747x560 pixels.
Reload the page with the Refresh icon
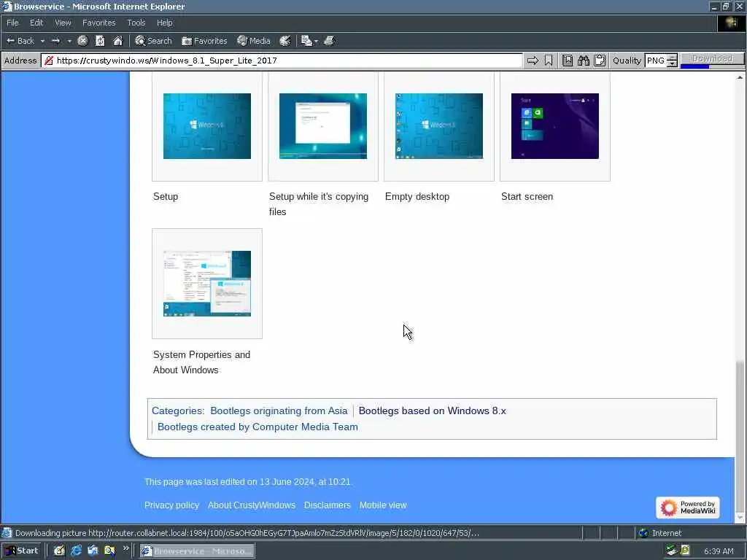[x=100, y=41]
